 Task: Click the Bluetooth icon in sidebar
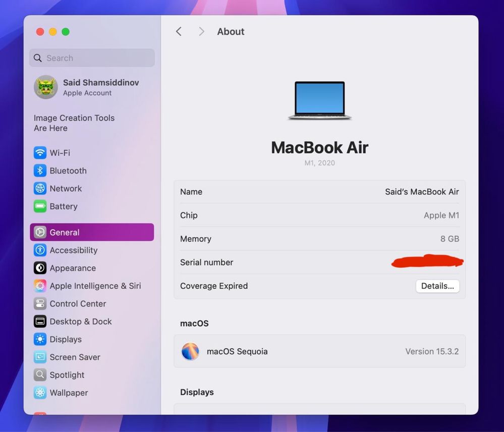coord(40,171)
